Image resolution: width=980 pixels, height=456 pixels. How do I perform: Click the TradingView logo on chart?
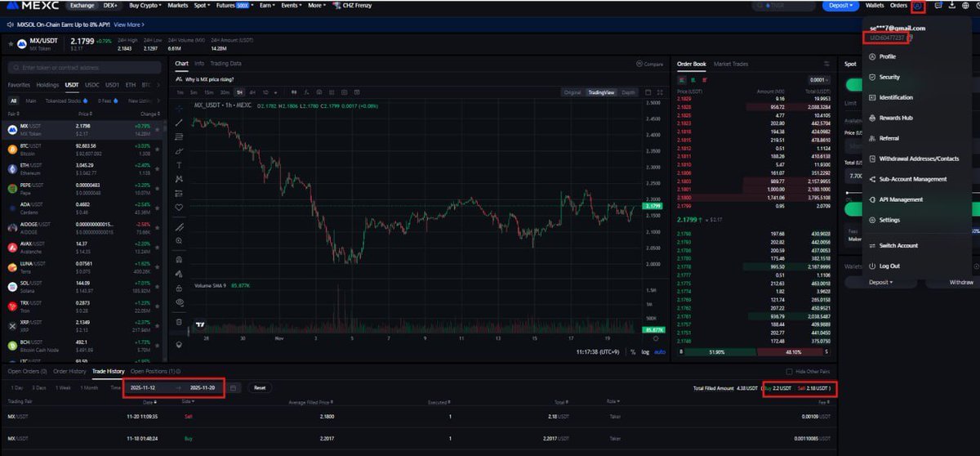[199, 325]
